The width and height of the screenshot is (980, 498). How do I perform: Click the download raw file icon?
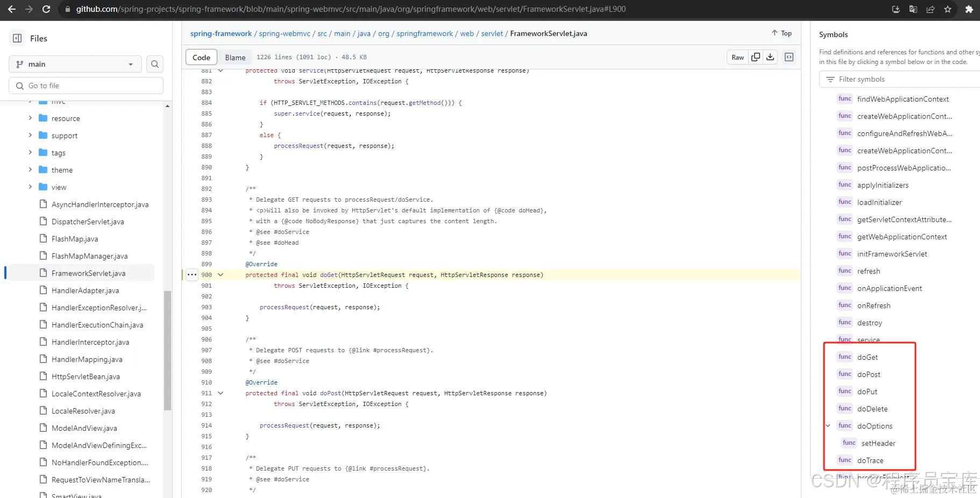(x=770, y=57)
